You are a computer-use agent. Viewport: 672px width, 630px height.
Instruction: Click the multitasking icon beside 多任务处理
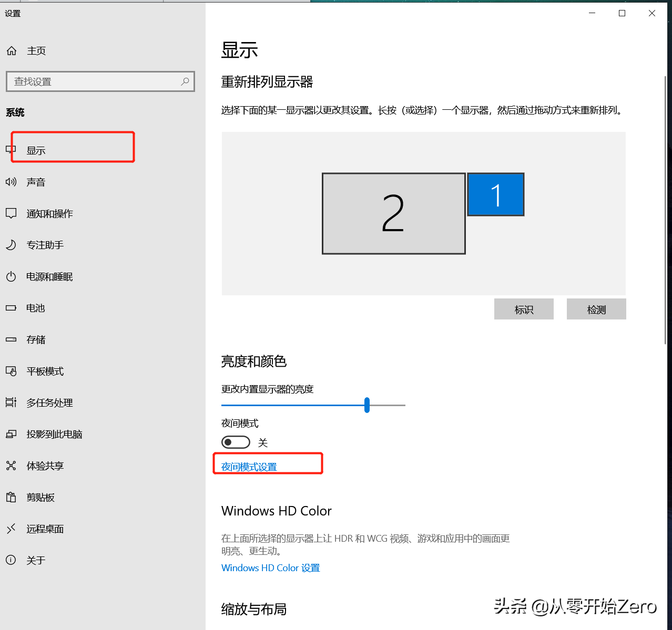pos(11,402)
